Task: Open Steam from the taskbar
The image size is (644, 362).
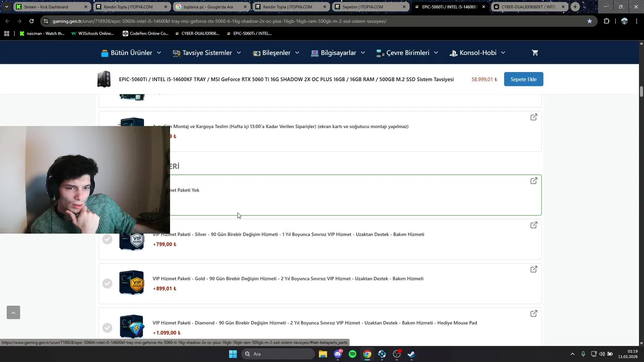Action: [x=411, y=354]
